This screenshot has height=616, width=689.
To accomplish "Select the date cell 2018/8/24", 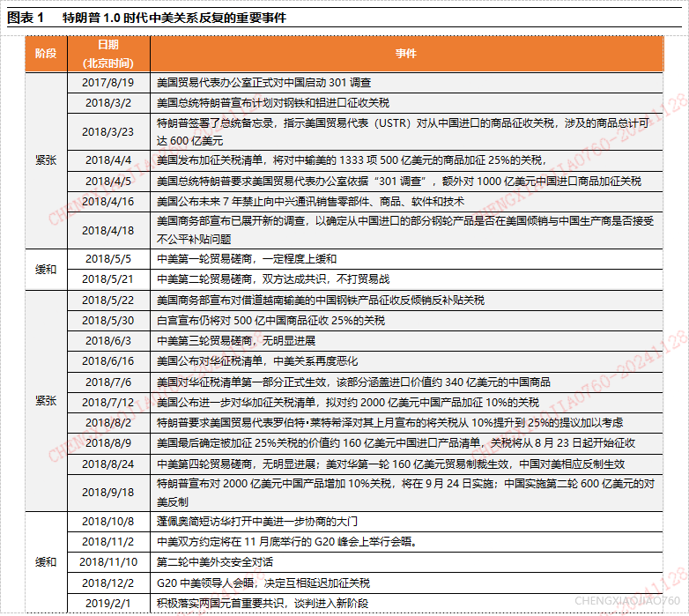I will click(x=108, y=464).
